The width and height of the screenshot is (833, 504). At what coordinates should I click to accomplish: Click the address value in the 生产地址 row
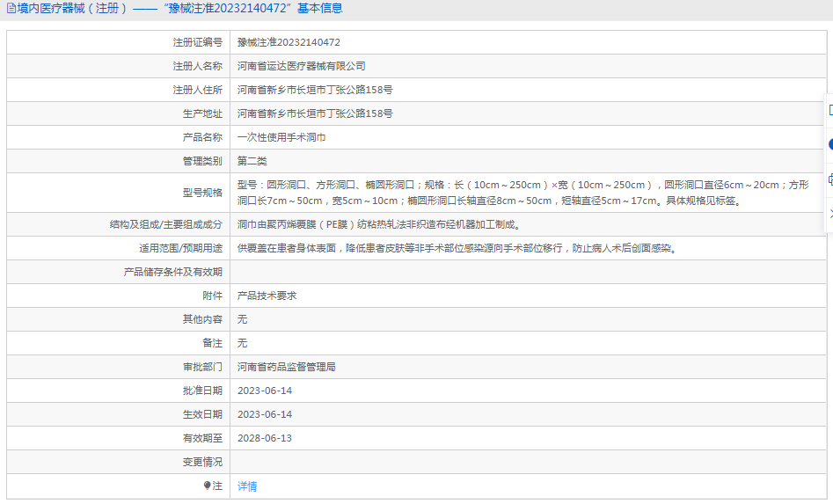pyautogui.click(x=315, y=113)
